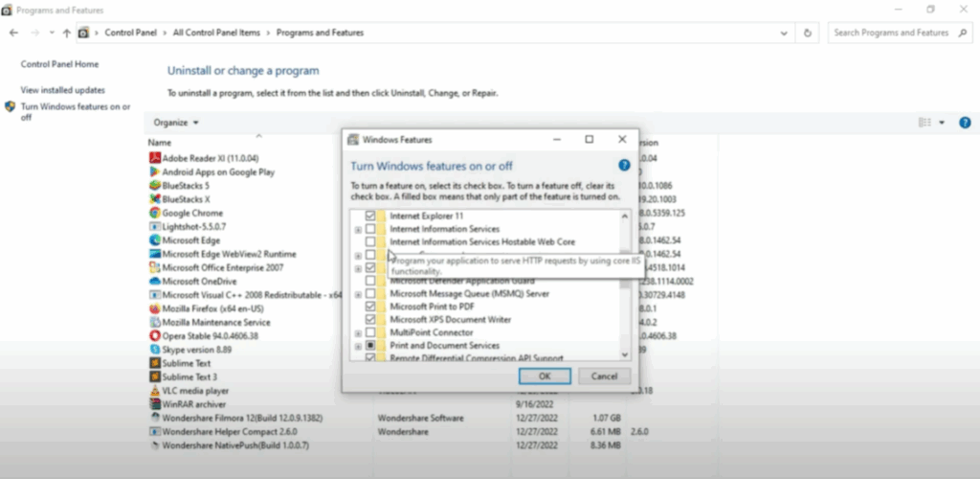Open View installed updates link
This screenshot has width=980, height=479.
[x=62, y=90]
